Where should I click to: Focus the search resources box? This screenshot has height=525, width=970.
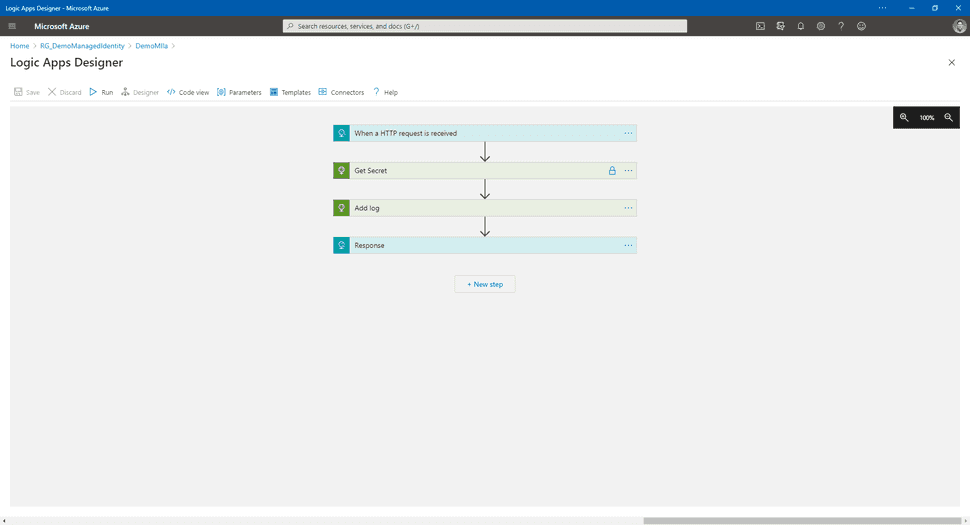point(485,26)
